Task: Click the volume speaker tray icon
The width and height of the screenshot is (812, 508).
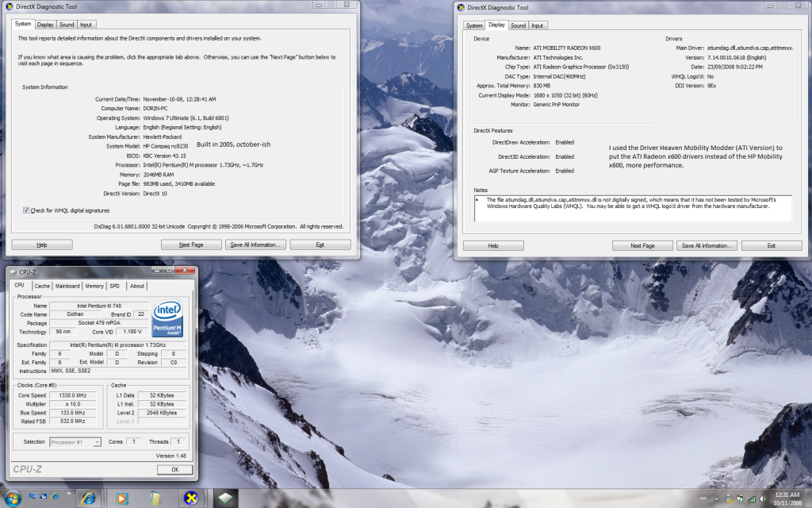Action: coord(762,498)
